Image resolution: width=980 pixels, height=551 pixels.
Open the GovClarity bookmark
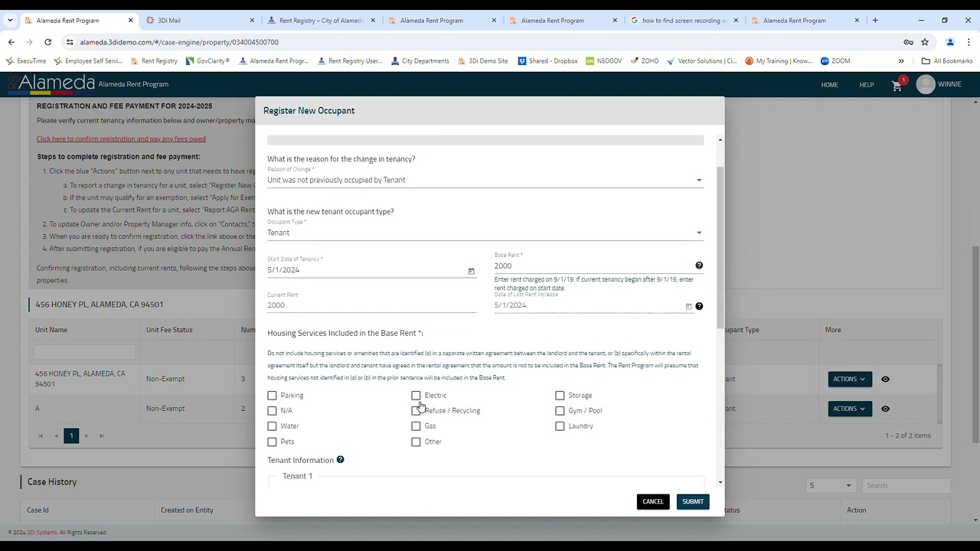(207, 61)
